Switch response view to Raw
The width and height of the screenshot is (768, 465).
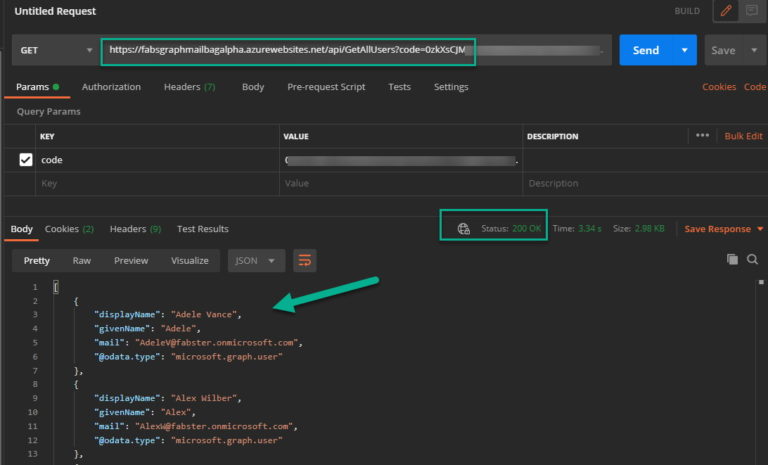[x=84, y=260]
